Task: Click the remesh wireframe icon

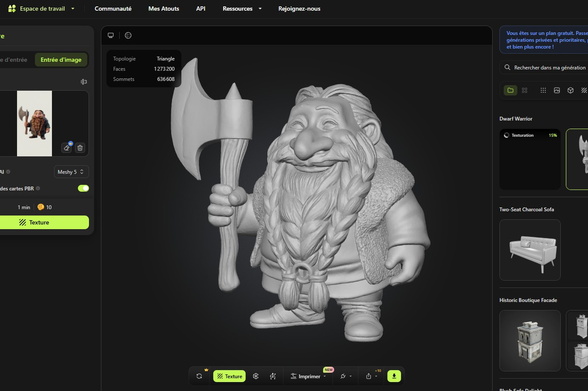Action: 255,376
